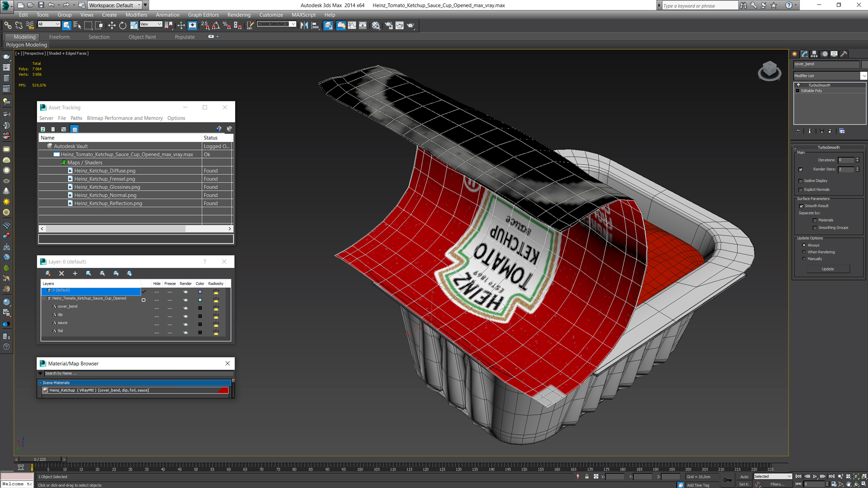
Task: Open the Display command panel tab
Action: tap(834, 54)
